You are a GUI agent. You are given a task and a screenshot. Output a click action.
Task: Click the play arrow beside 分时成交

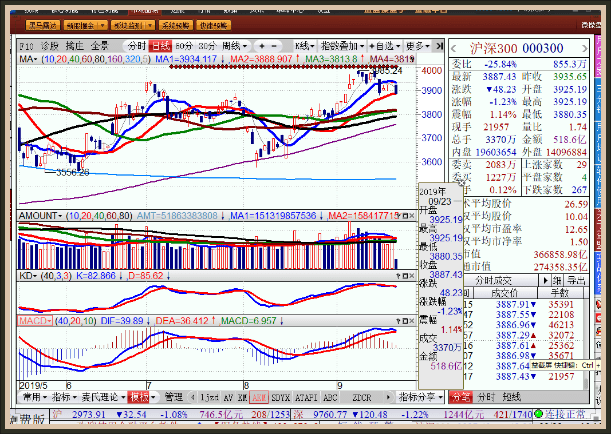545,280
